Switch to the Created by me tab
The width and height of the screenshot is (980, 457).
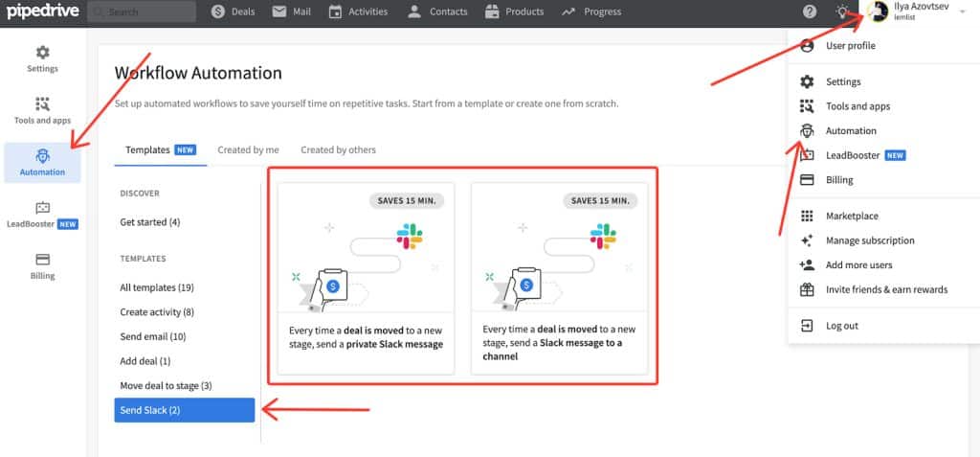tap(248, 149)
